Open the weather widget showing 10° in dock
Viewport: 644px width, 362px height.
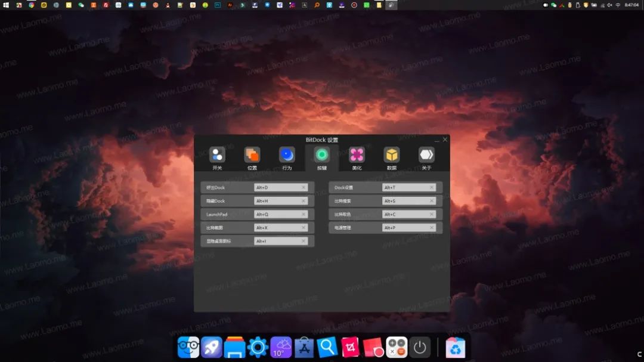point(281,346)
